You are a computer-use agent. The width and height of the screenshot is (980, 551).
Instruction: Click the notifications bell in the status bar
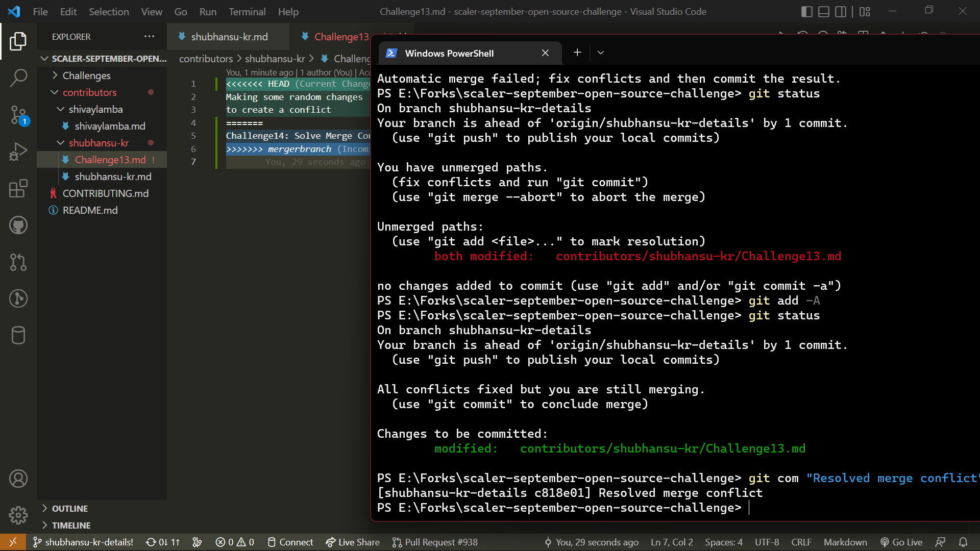click(964, 542)
